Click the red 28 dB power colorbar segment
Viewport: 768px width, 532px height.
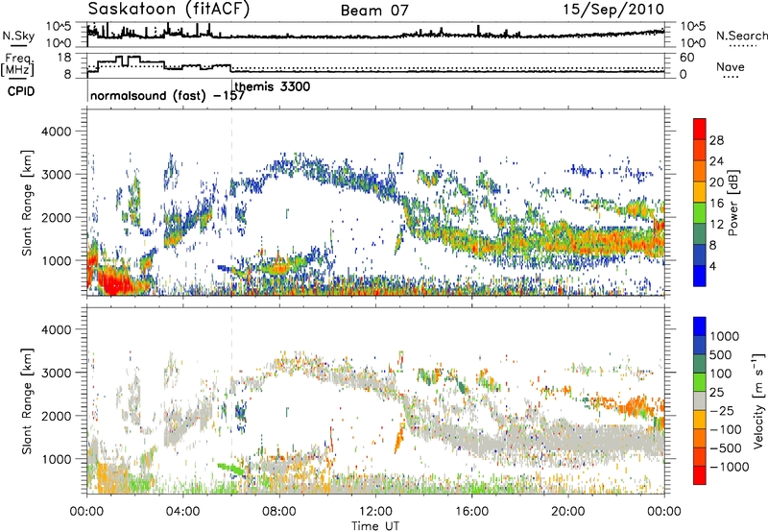click(700, 129)
